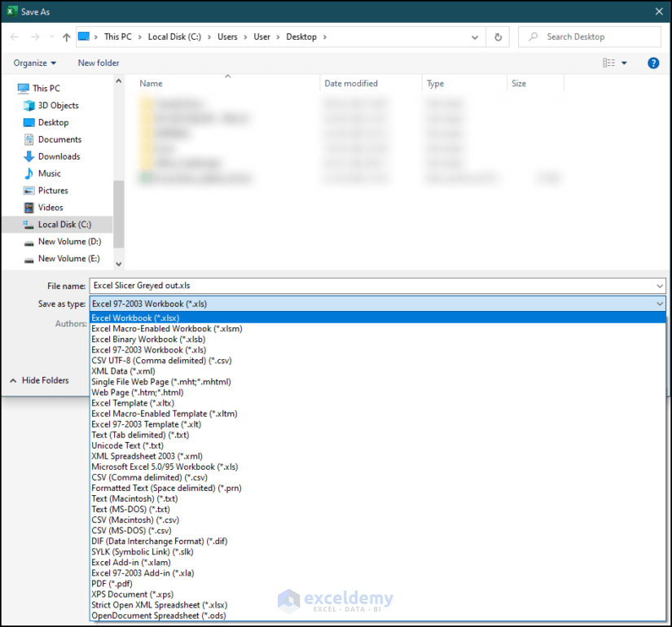
Task: Choose XML Data (*.xml) option
Action: (x=378, y=371)
